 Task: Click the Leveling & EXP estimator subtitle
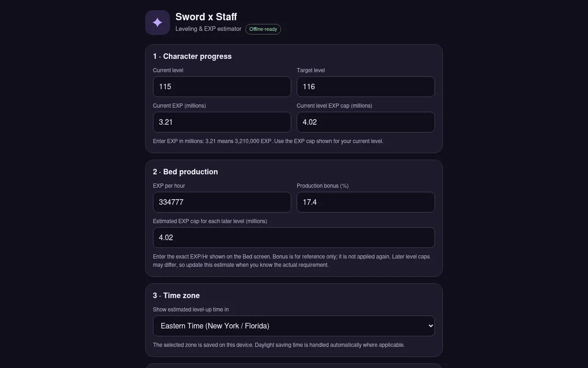tap(209, 29)
